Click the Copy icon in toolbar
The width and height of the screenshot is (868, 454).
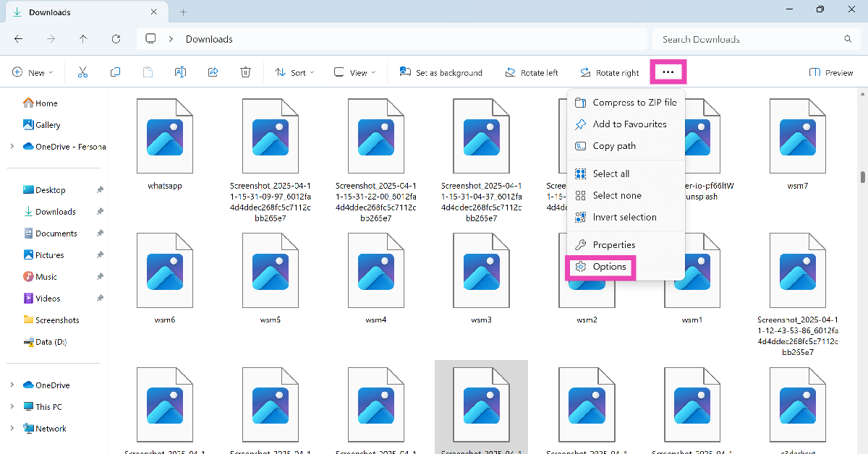point(115,72)
